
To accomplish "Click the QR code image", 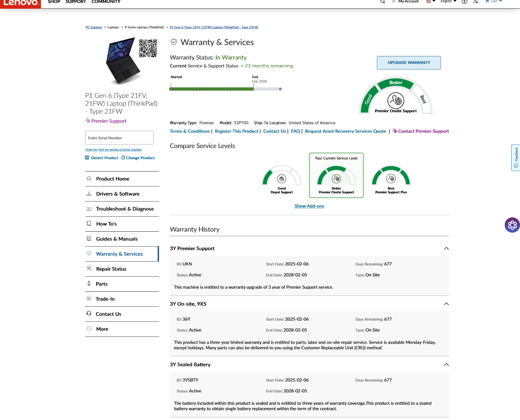I will point(148,48).
